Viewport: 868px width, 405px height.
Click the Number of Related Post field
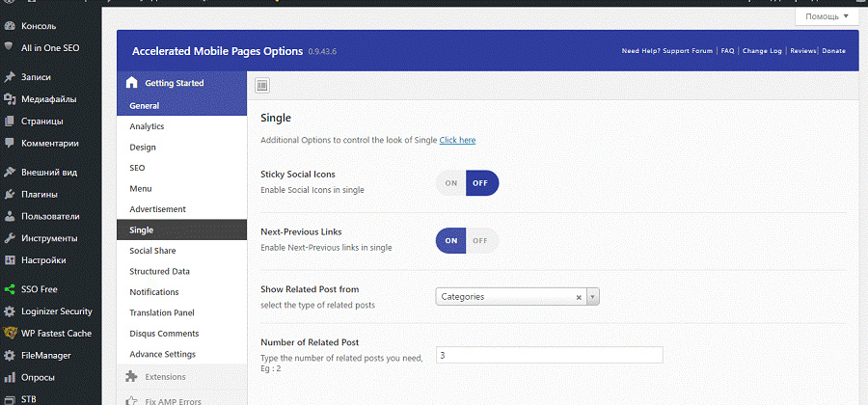tap(549, 355)
